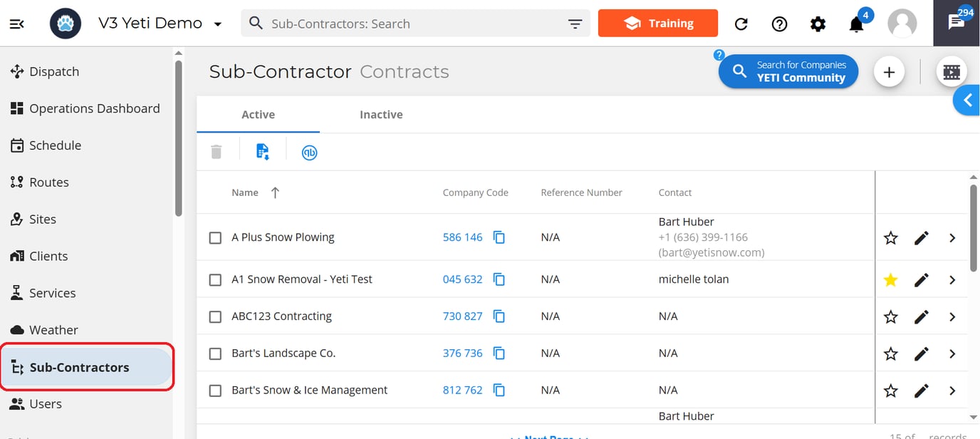Open the QuickBooks sync tool
980x439 pixels.
point(309,152)
